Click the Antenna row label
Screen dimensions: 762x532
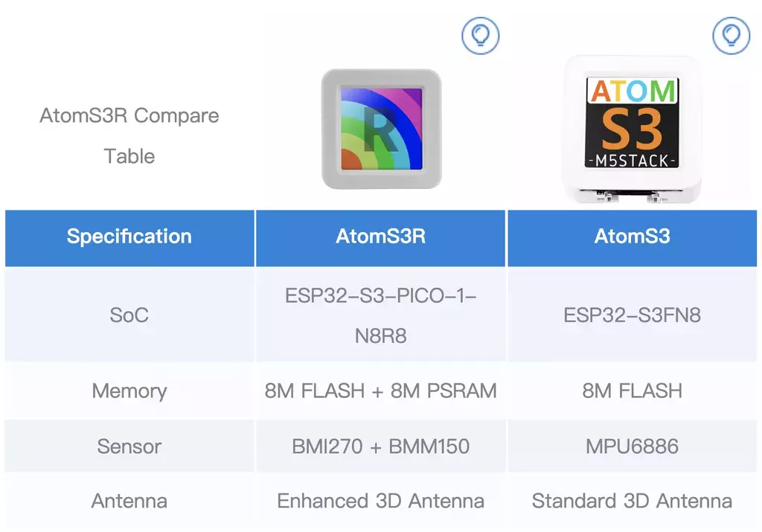click(129, 501)
